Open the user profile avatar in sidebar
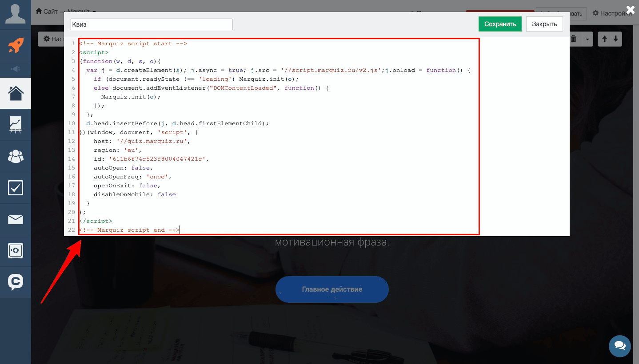This screenshot has height=364, width=639. (15, 14)
